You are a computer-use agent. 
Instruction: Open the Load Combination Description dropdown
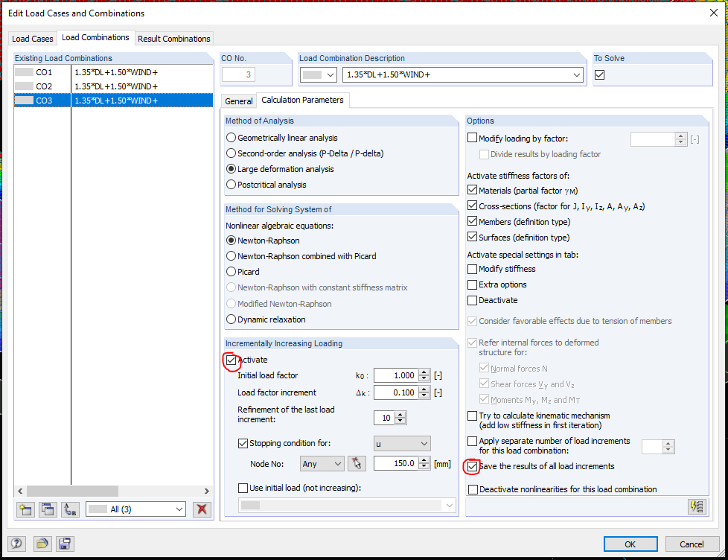click(x=576, y=74)
